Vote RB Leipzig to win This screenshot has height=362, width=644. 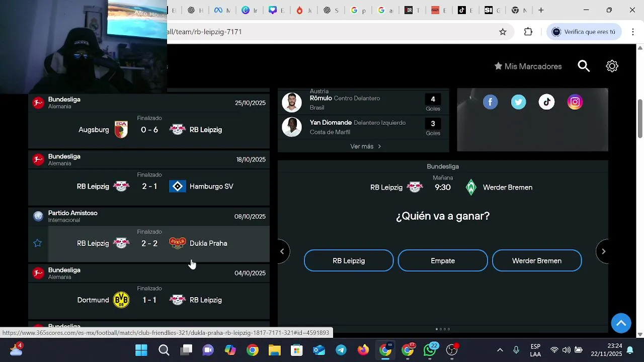tap(349, 260)
